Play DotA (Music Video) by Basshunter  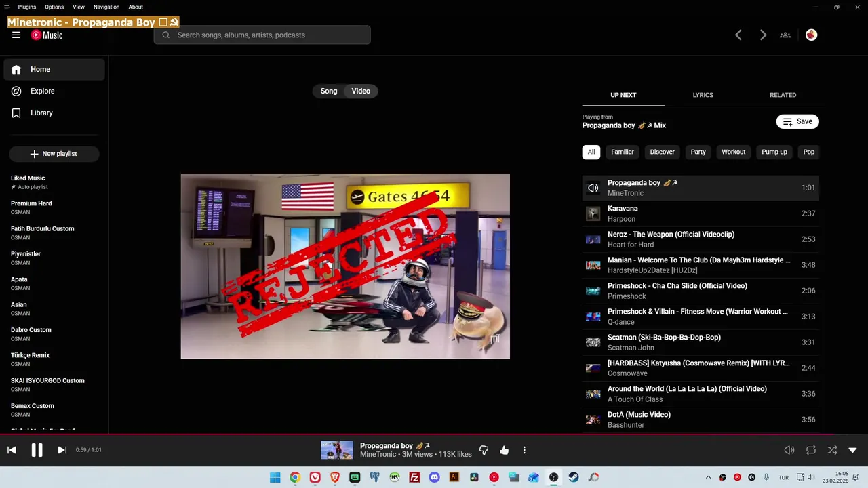701,420
